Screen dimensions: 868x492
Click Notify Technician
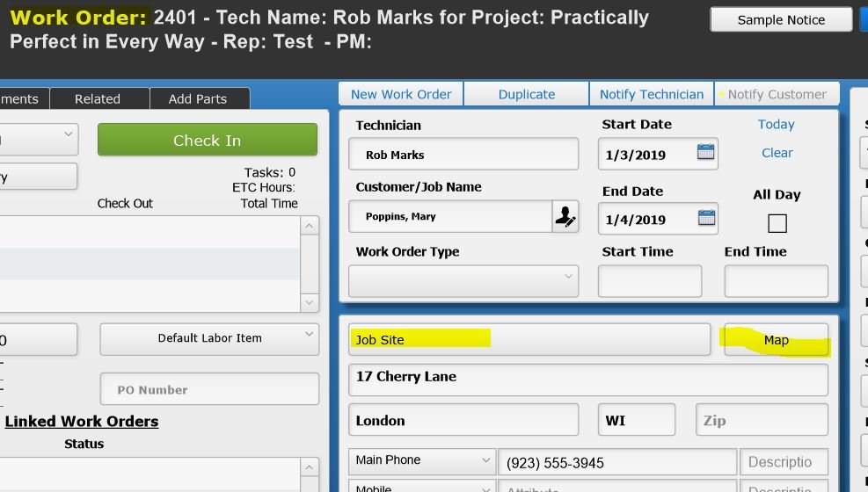[652, 94]
